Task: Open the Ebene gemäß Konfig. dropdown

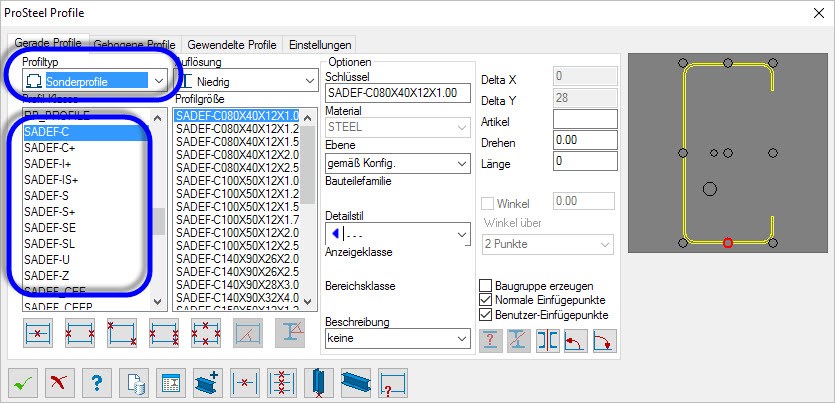Action: point(398,163)
